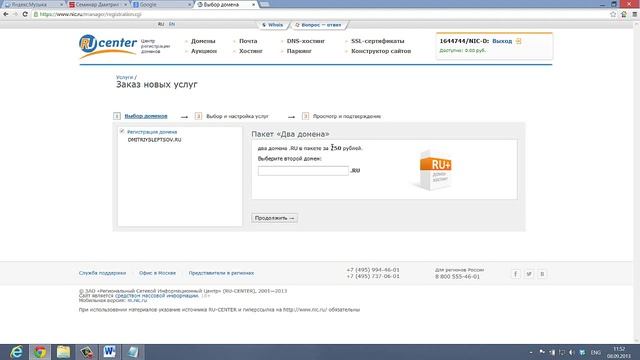Click the browser back arrow
This screenshot has width=640, height=360.
(6, 14)
